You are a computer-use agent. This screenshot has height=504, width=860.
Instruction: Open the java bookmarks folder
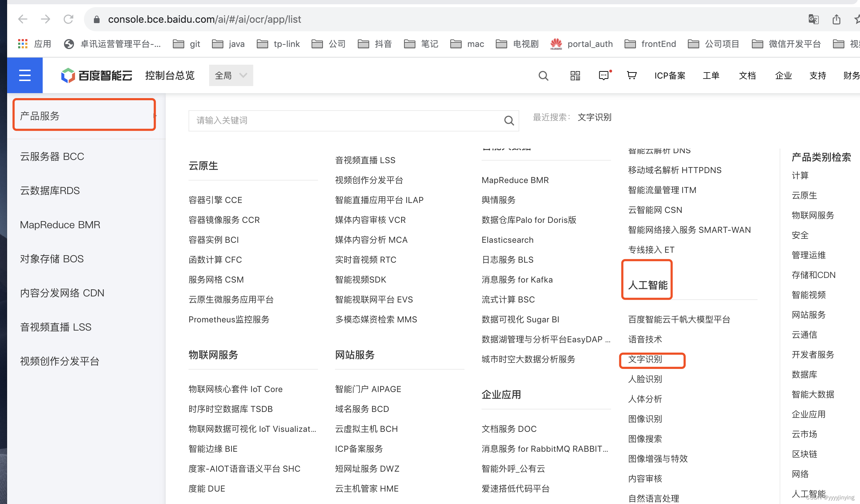228,44
